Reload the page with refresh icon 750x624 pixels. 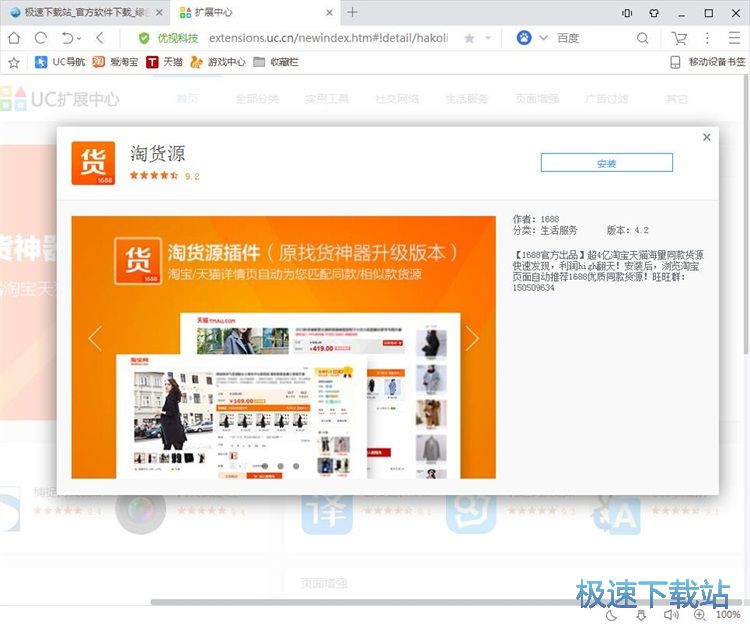point(41,38)
